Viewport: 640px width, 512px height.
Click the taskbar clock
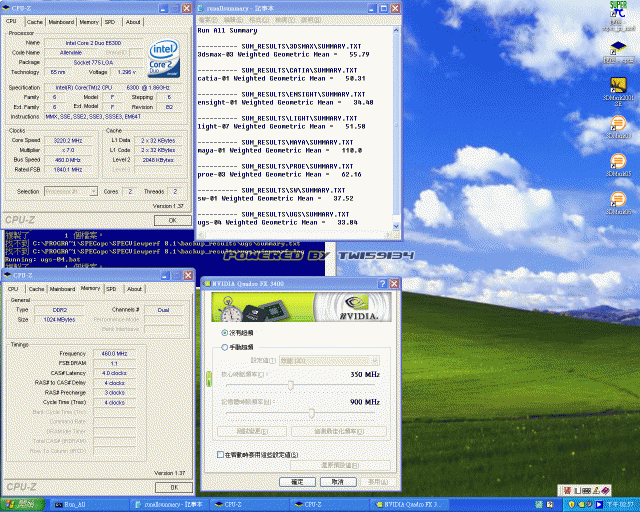coord(622,505)
